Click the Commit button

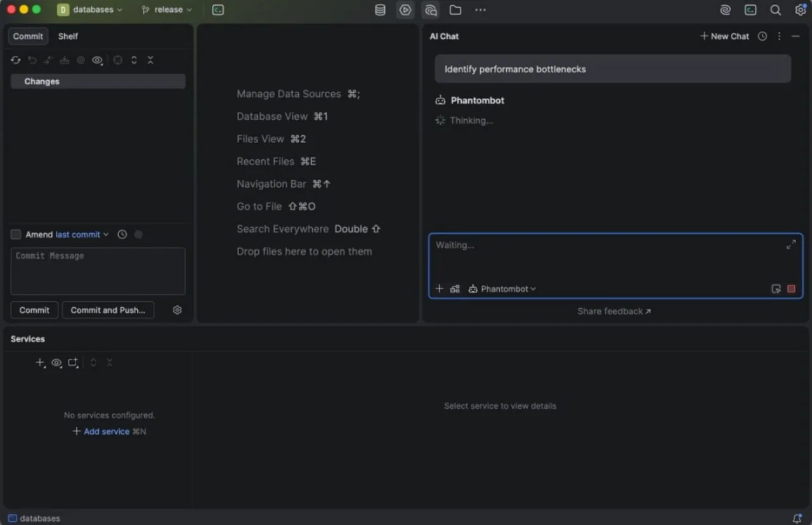tap(34, 310)
